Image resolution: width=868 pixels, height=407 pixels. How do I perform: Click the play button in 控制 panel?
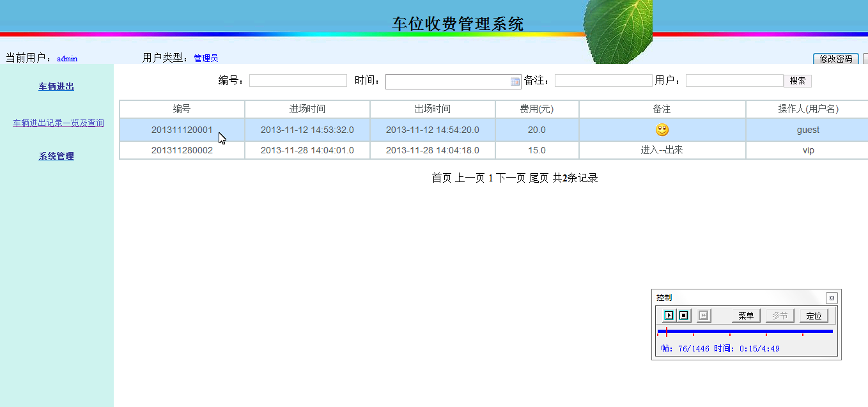point(669,316)
